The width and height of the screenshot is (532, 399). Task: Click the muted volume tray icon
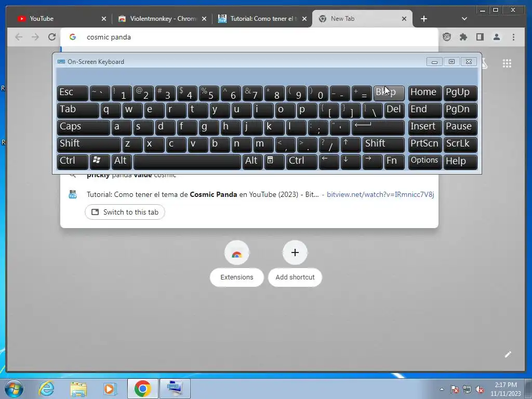tap(480, 389)
